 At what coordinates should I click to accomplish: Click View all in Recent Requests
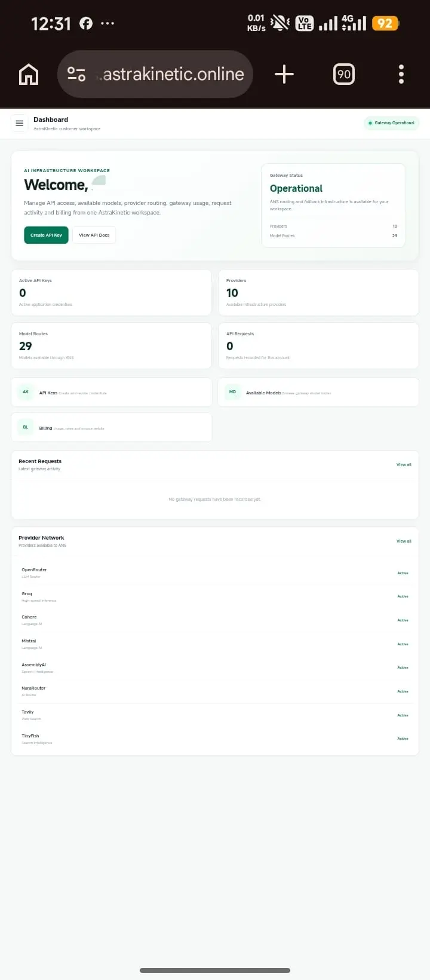(x=404, y=464)
